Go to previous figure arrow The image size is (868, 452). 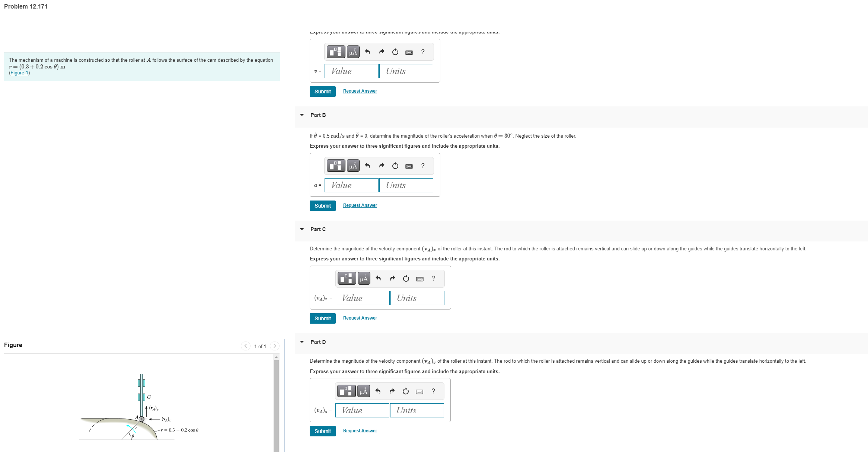coord(246,346)
